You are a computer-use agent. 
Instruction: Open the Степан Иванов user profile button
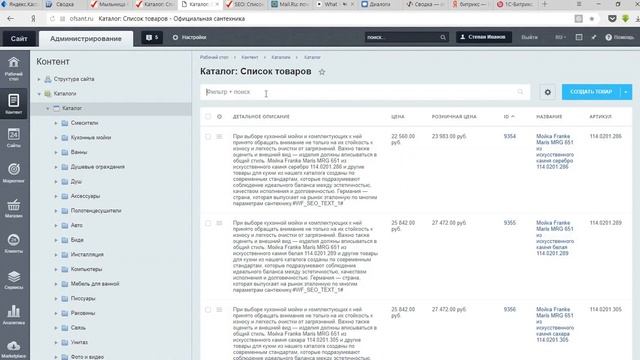(x=483, y=37)
